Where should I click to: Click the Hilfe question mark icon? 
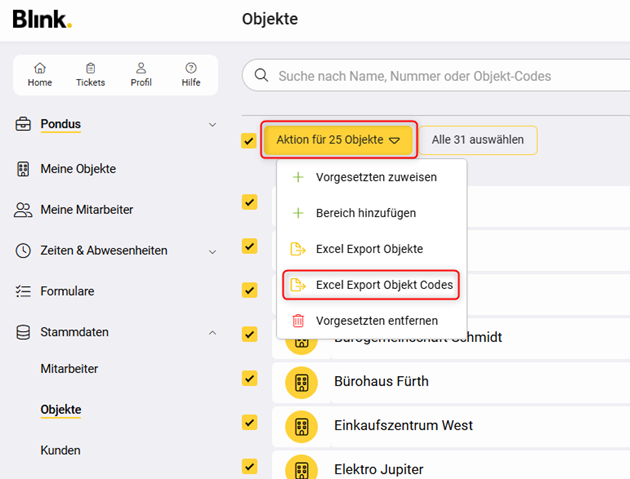click(x=191, y=68)
